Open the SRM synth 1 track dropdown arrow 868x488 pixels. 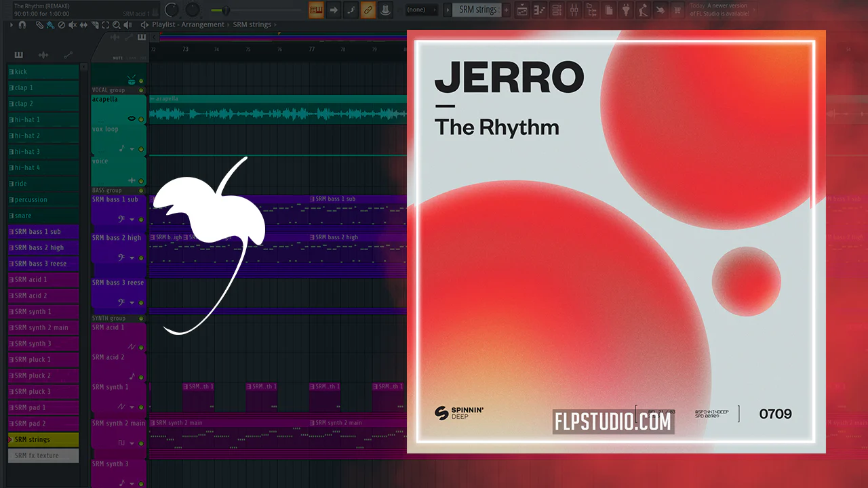click(132, 407)
